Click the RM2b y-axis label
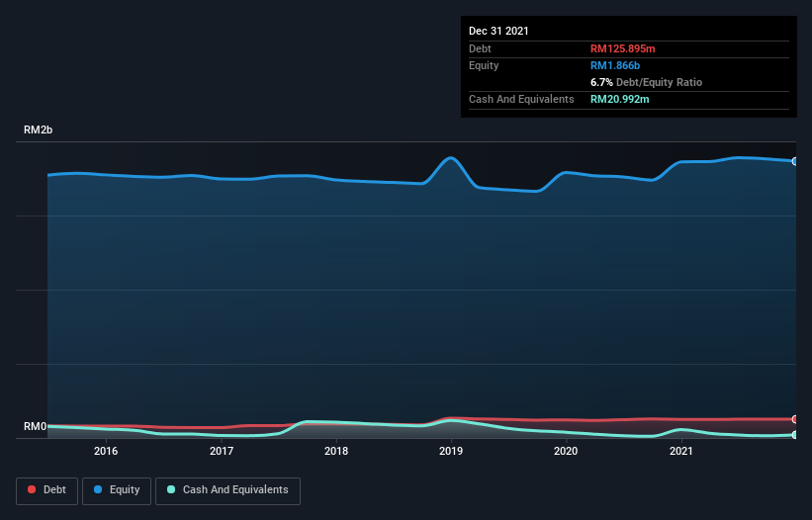812x520 pixels. pos(38,130)
